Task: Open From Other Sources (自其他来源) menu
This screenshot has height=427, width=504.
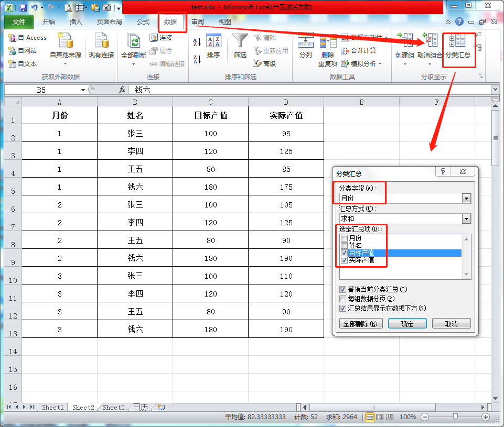Action: [66, 48]
